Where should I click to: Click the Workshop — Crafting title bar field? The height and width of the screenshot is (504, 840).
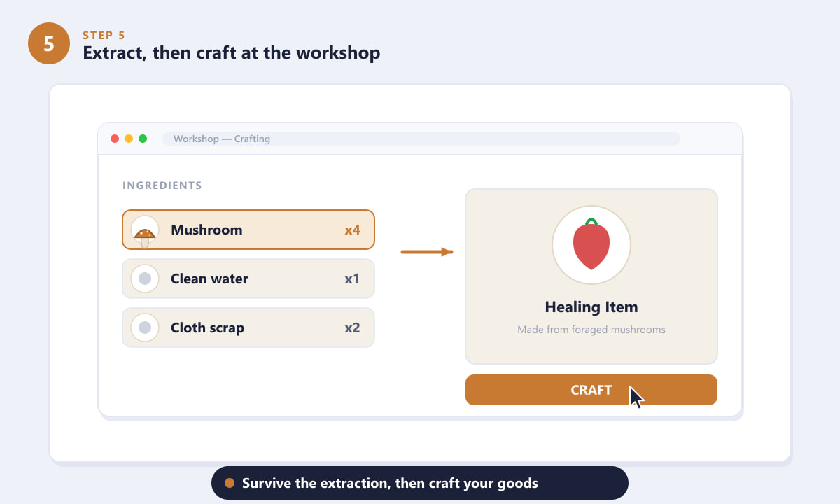[421, 139]
